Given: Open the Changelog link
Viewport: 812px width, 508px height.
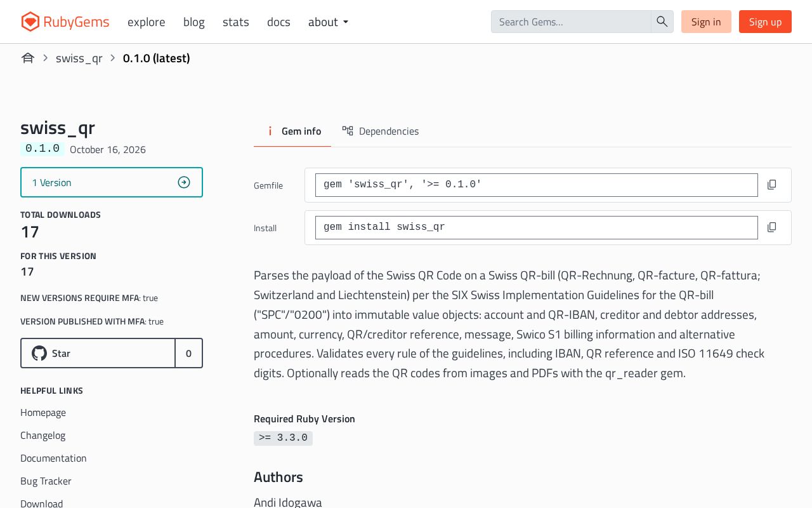Looking at the screenshot, I should 43,435.
